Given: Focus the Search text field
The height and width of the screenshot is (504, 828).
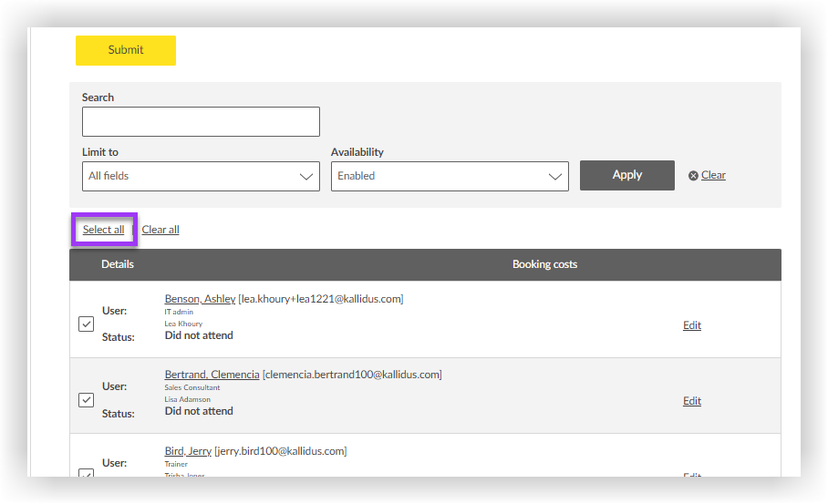Looking at the screenshot, I should (x=201, y=122).
